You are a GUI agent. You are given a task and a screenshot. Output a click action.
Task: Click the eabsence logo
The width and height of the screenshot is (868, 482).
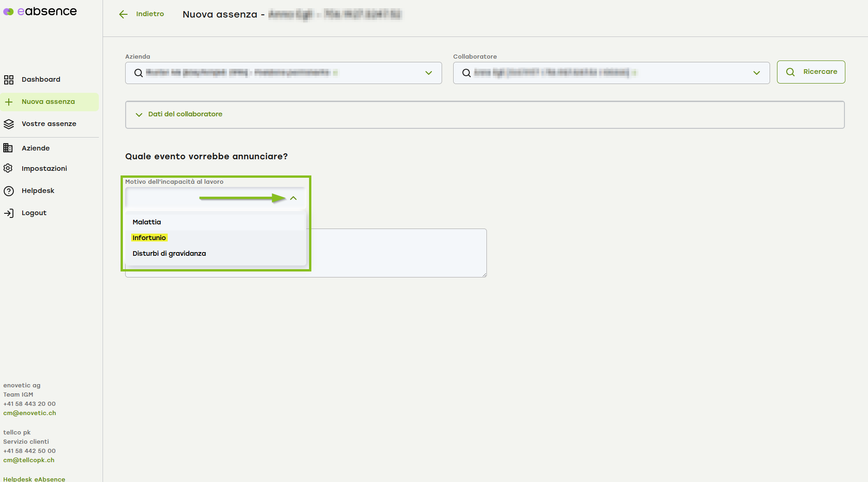pyautogui.click(x=40, y=12)
